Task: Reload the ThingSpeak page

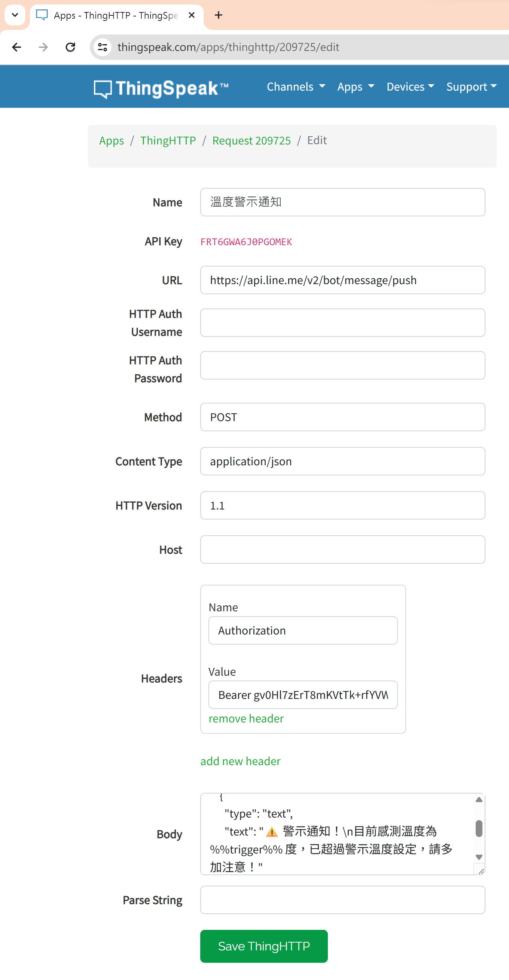Action: click(70, 47)
